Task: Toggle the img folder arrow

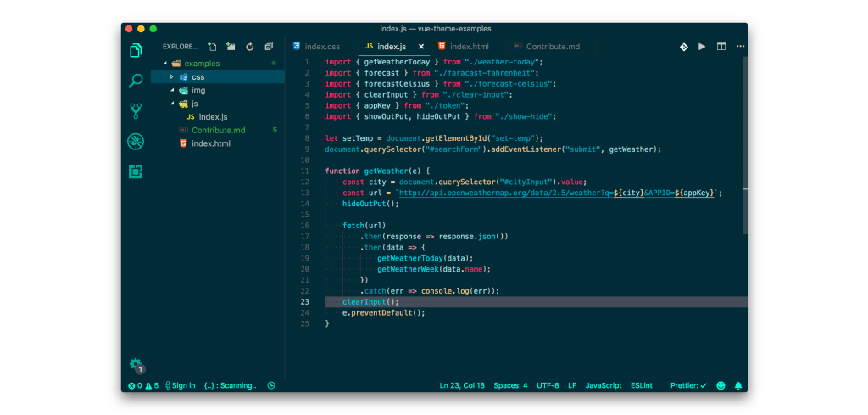Action: click(171, 90)
